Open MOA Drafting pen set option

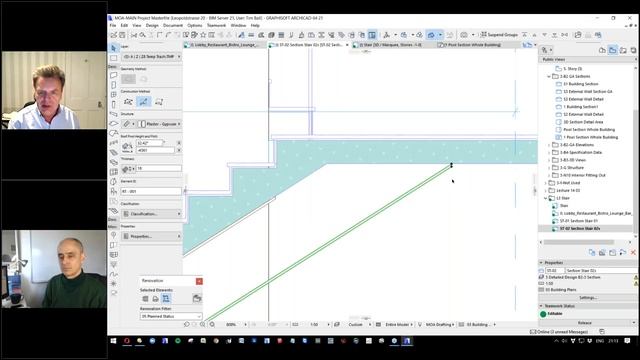click(x=440, y=324)
